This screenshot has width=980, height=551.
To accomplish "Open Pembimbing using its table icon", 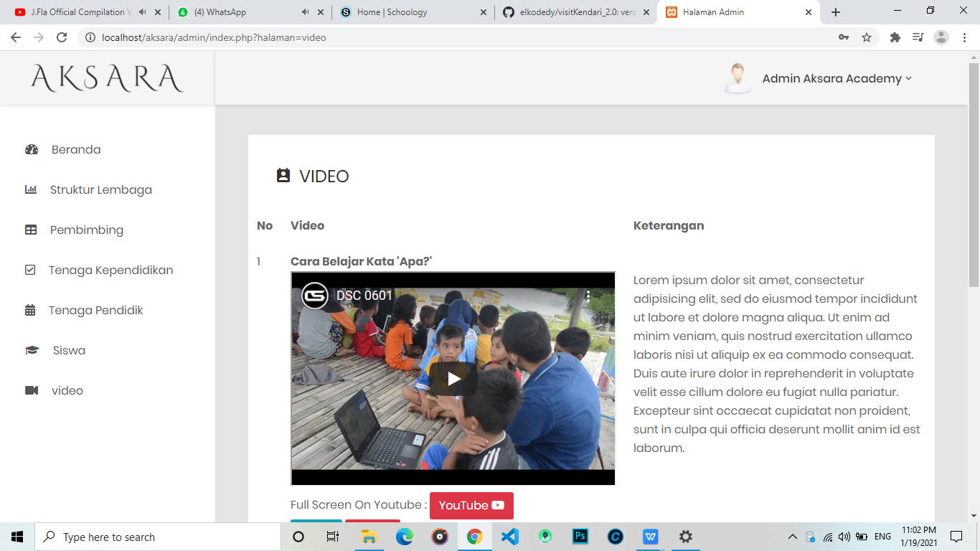I will click(30, 230).
